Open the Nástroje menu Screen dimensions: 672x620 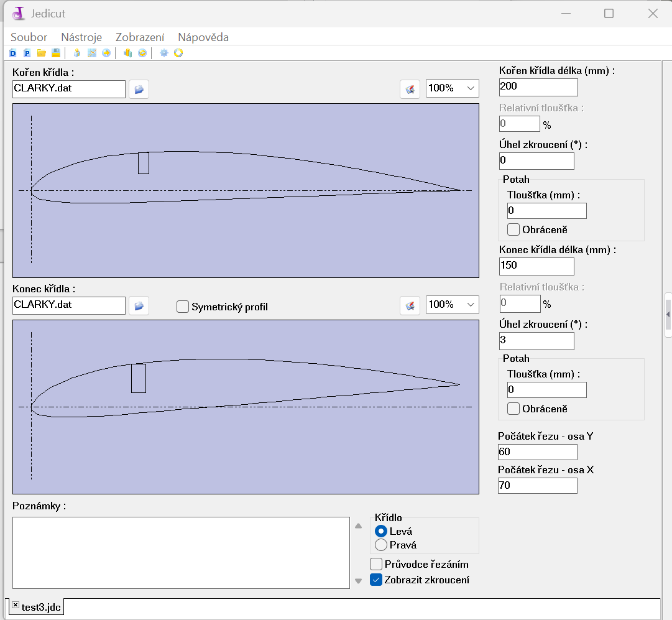click(81, 37)
